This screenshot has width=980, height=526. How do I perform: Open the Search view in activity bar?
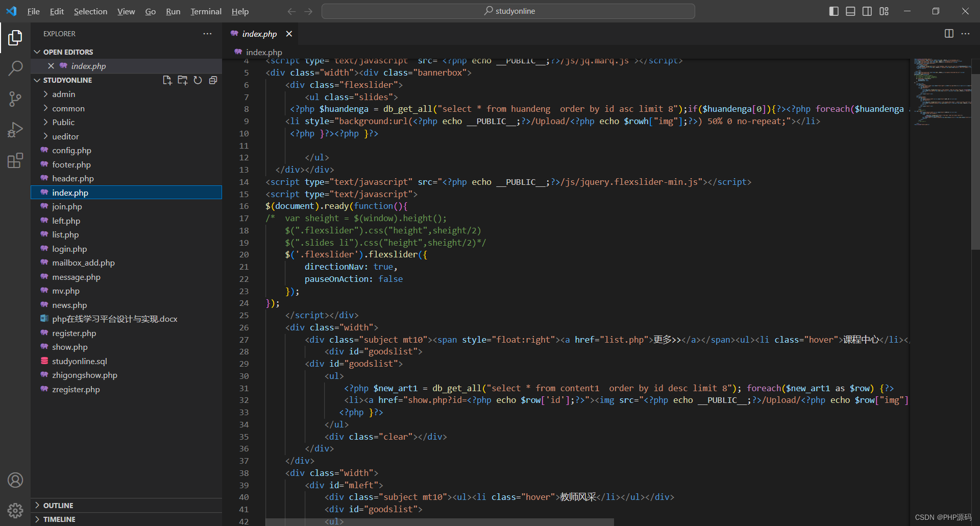15,68
